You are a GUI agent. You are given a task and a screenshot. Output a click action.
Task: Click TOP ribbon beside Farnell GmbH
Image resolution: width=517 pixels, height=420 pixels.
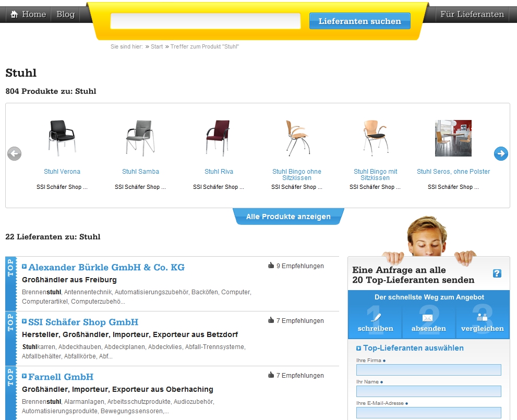pos(10,393)
